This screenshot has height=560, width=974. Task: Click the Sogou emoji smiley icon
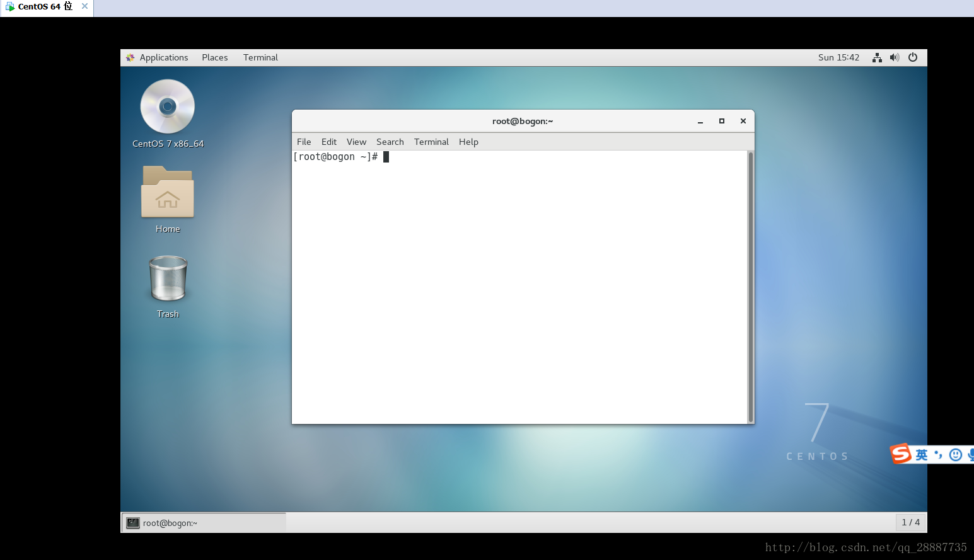pyautogui.click(x=956, y=455)
